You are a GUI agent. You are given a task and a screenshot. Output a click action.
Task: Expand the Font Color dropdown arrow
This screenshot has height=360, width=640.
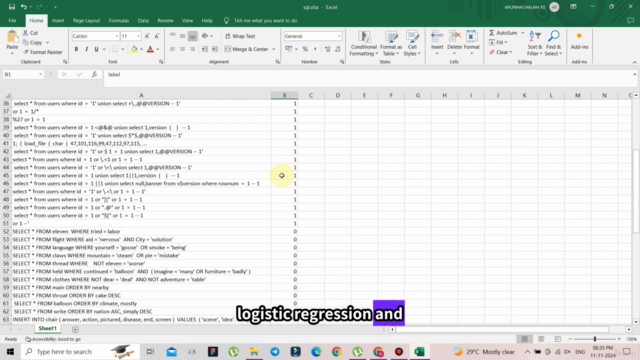158,49
